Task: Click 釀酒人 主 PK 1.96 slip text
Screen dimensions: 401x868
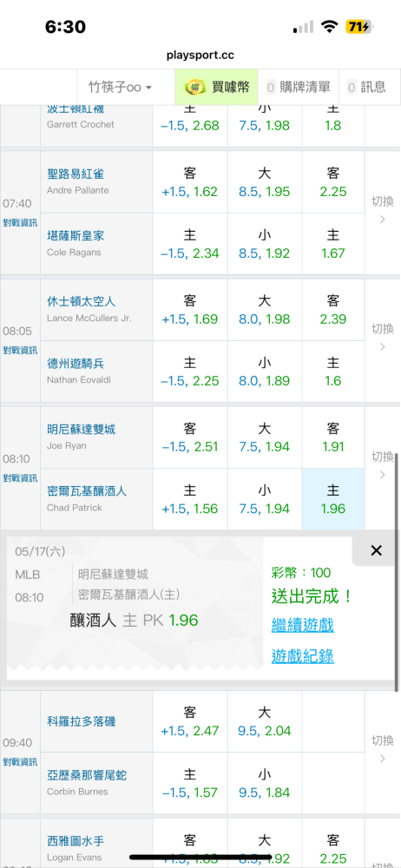Action: 134,620
